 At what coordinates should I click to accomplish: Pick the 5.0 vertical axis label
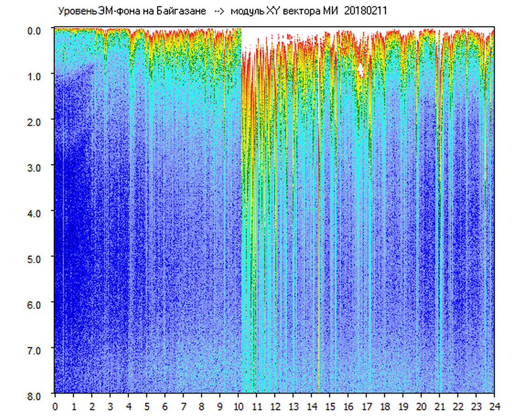36,258
